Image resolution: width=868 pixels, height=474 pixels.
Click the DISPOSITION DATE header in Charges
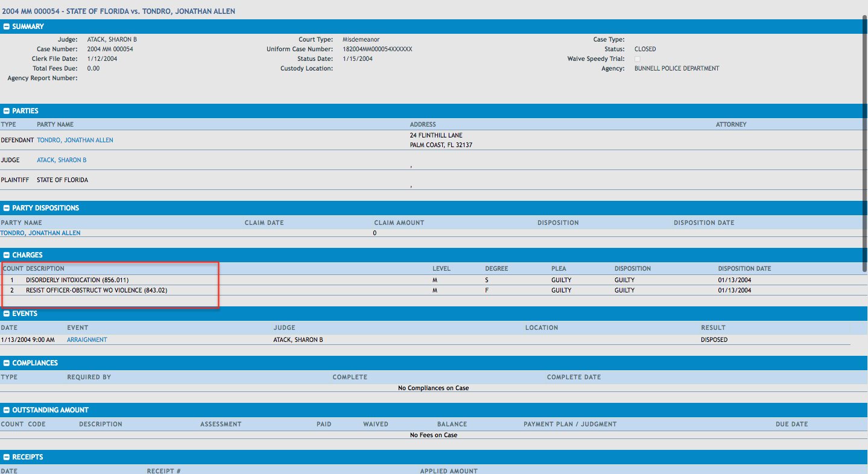click(x=744, y=268)
